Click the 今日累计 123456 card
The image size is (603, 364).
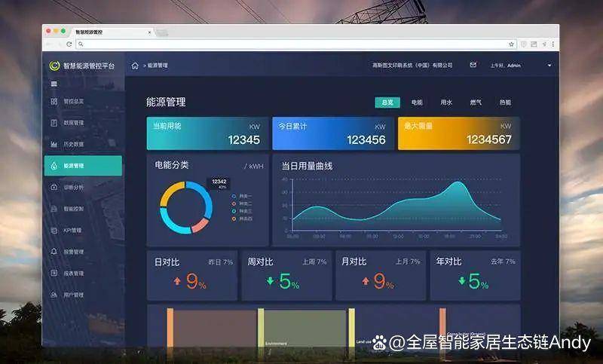coord(333,133)
